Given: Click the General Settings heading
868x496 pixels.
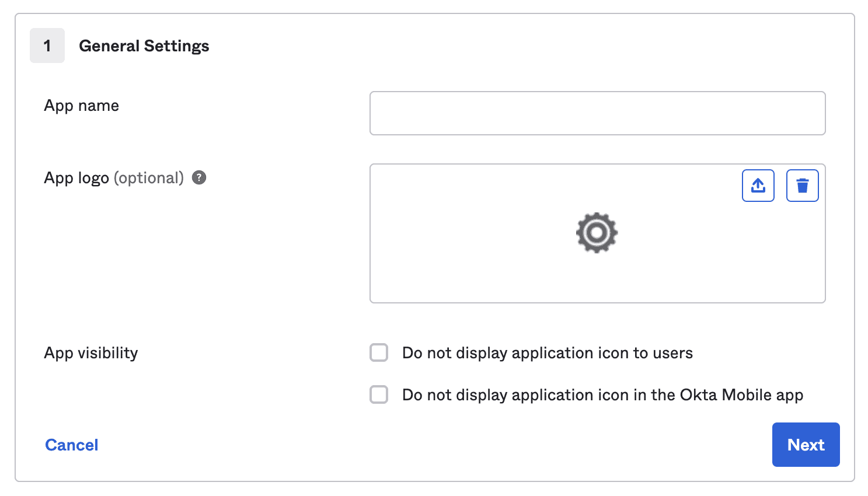Looking at the screenshot, I should point(144,46).
